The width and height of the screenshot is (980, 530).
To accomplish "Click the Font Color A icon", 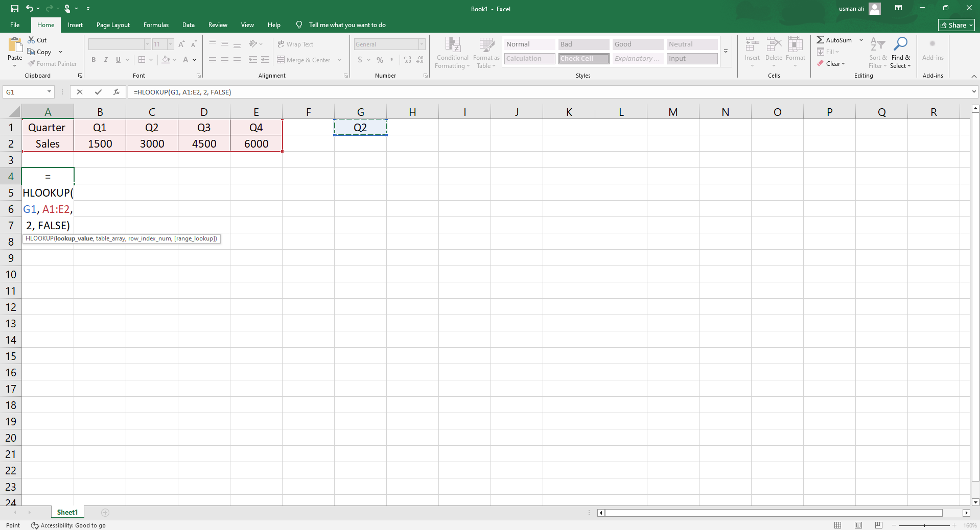I will tap(186, 60).
